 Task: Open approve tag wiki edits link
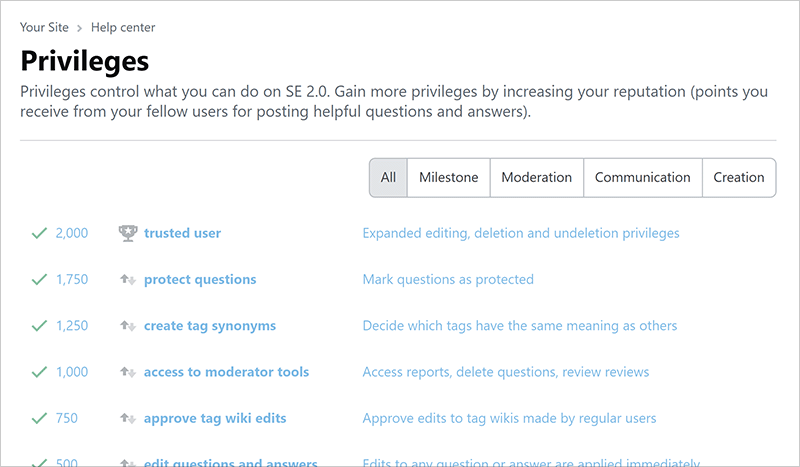(215, 419)
